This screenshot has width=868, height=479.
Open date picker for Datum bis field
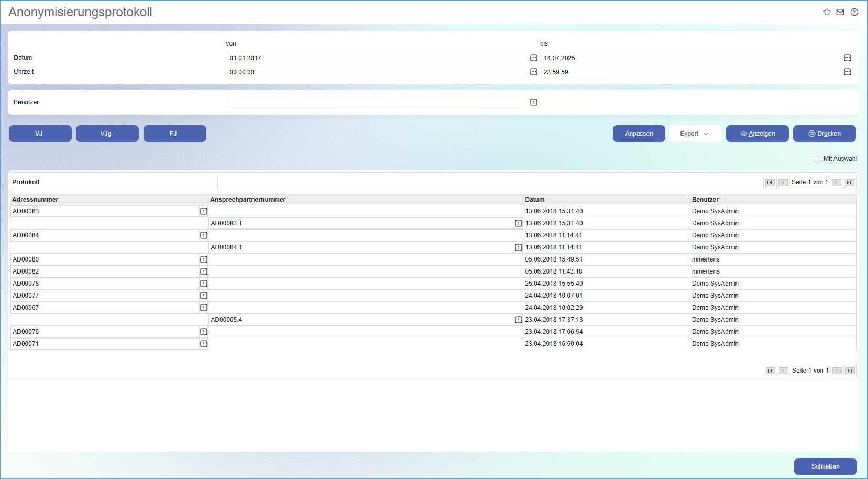coord(848,58)
